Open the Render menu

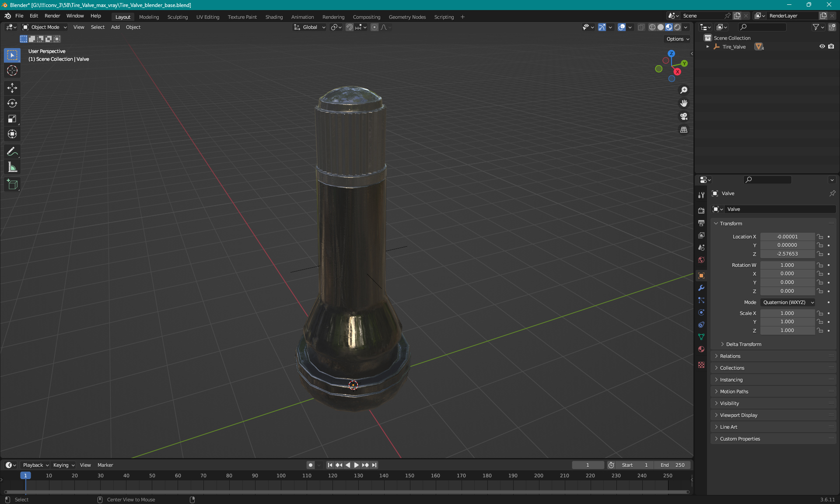pyautogui.click(x=52, y=16)
